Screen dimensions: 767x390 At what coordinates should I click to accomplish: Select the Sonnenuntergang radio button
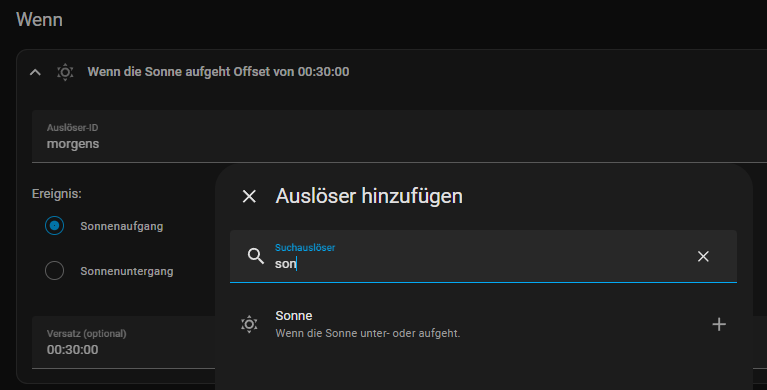(54, 271)
